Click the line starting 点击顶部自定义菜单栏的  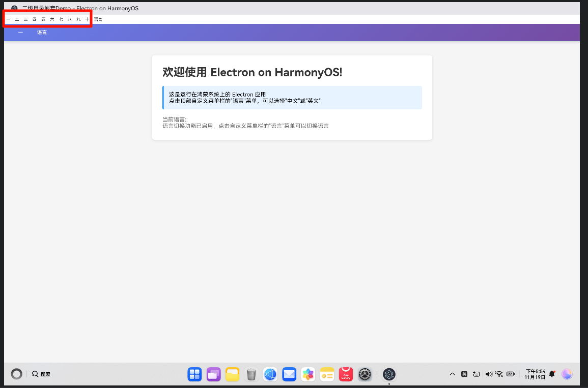[244, 101]
